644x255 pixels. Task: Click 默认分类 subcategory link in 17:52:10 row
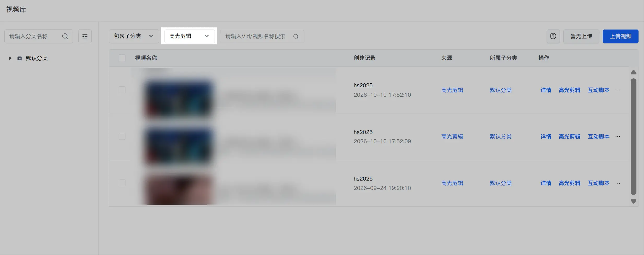click(x=501, y=90)
